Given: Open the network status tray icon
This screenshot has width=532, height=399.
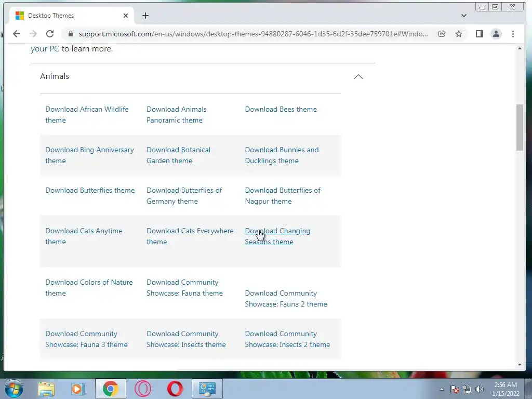Looking at the screenshot, I should click(467, 389).
